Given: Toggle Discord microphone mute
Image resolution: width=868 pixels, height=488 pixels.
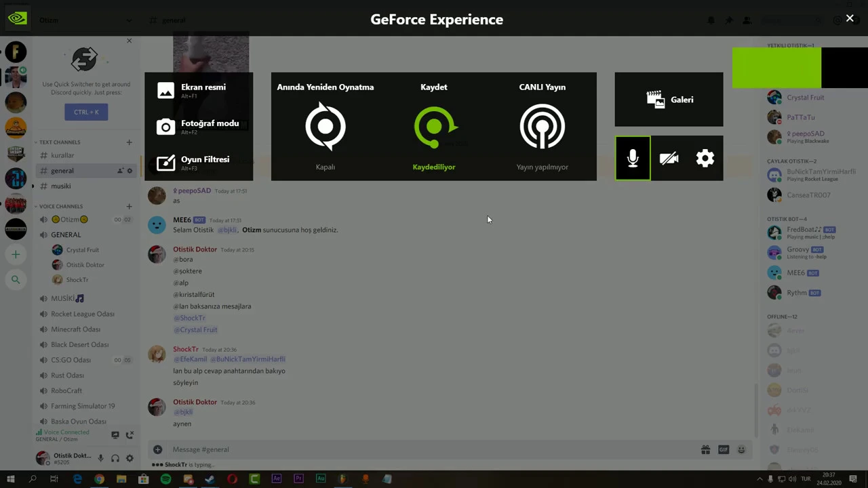Looking at the screenshot, I should point(100,458).
